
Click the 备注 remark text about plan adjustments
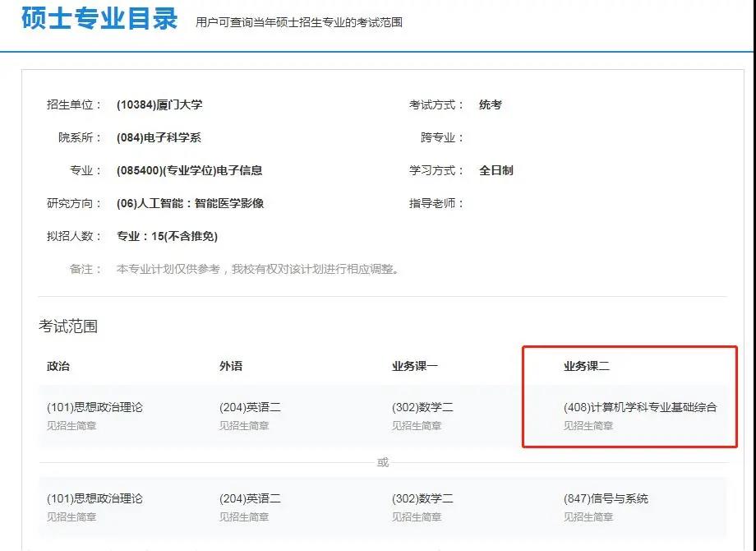258,269
